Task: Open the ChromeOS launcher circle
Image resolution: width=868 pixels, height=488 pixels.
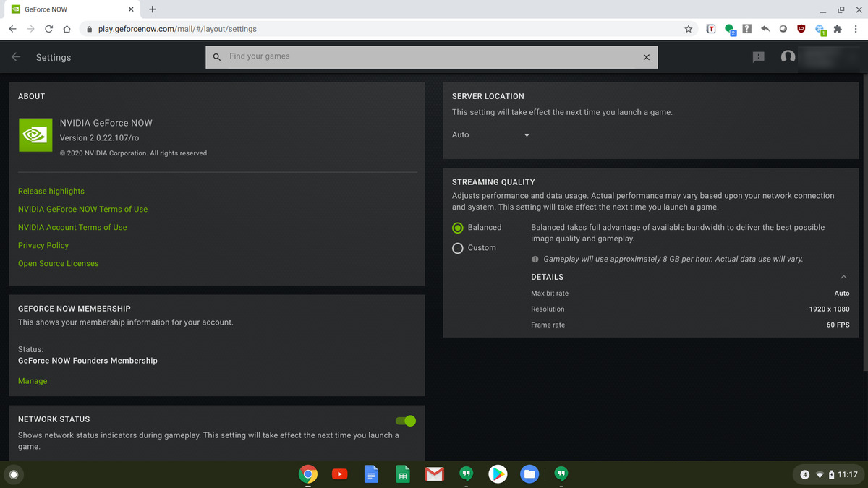Action: 14,474
